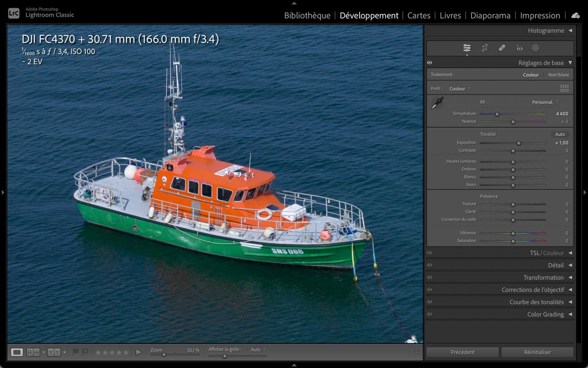
Task: Open the profile browser grid icon
Action: pos(564,89)
